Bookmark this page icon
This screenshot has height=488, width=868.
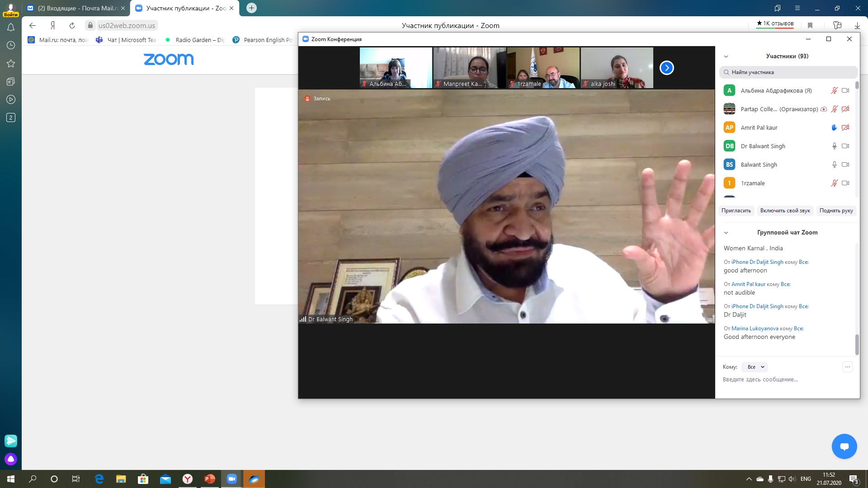click(x=810, y=25)
